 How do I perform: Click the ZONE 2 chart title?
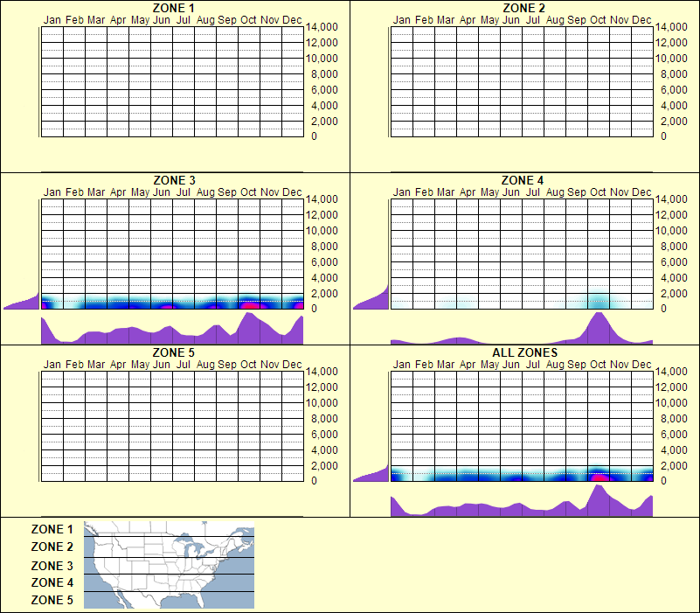click(x=523, y=8)
